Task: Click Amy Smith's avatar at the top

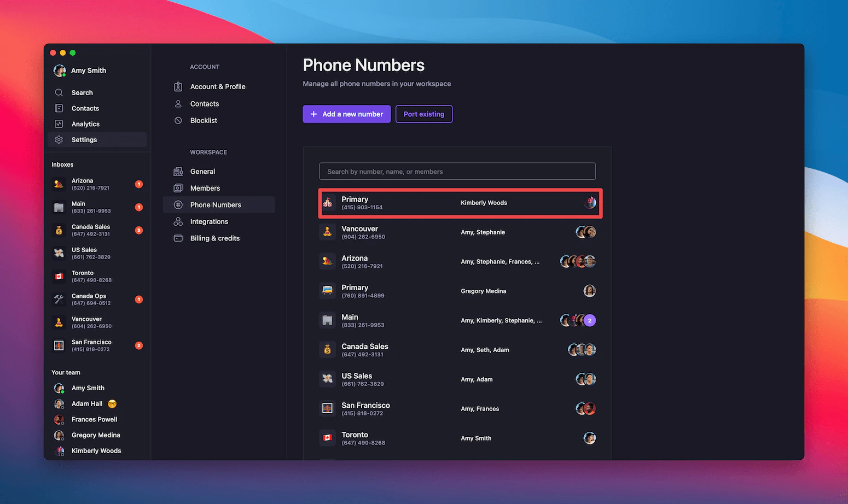Action: (59, 71)
